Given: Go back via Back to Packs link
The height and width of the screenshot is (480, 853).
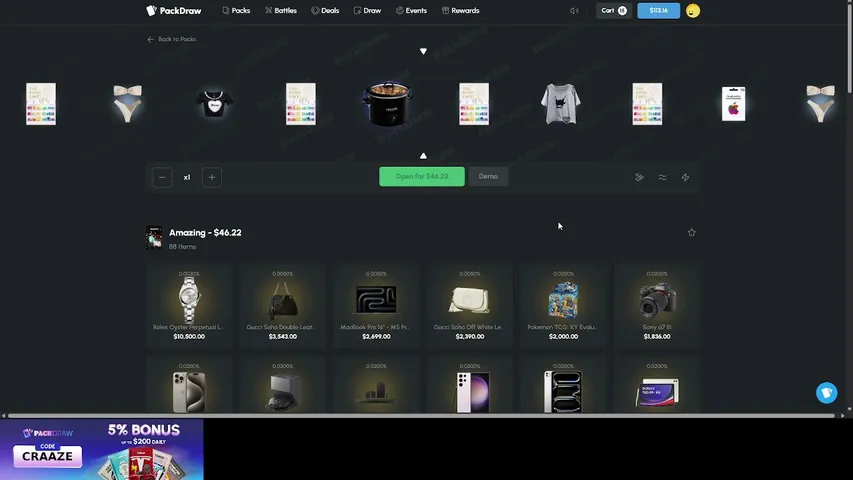Looking at the screenshot, I should pyautogui.click(x=171, y=39).
